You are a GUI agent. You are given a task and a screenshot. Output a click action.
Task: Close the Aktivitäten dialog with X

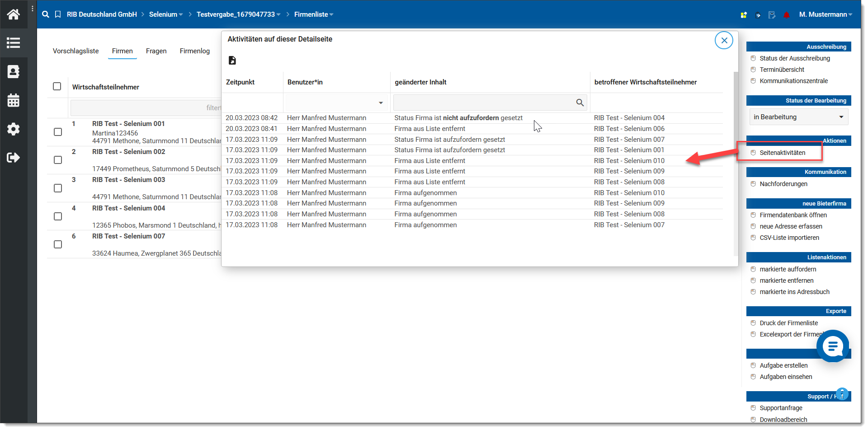click(x=724, y=40)
